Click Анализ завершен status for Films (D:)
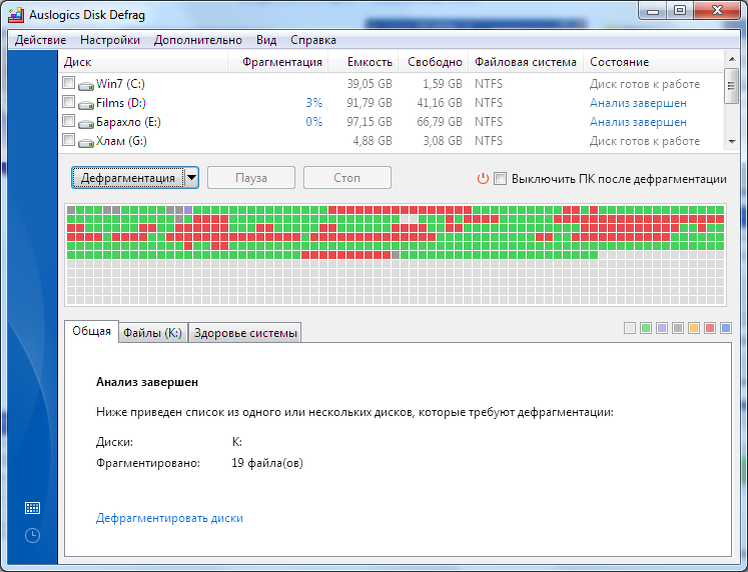Screen dimensions: 748x572 638,103
